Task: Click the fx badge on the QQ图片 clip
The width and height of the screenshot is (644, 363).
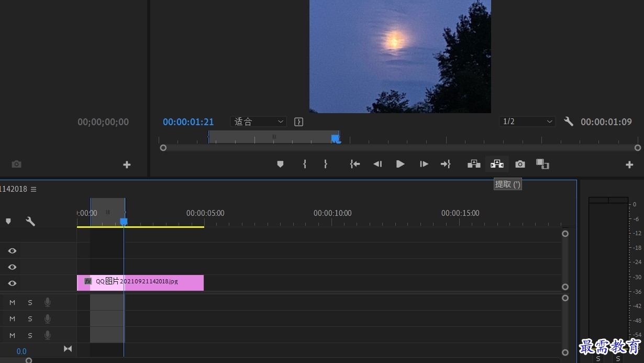Action: pos(88,281)
